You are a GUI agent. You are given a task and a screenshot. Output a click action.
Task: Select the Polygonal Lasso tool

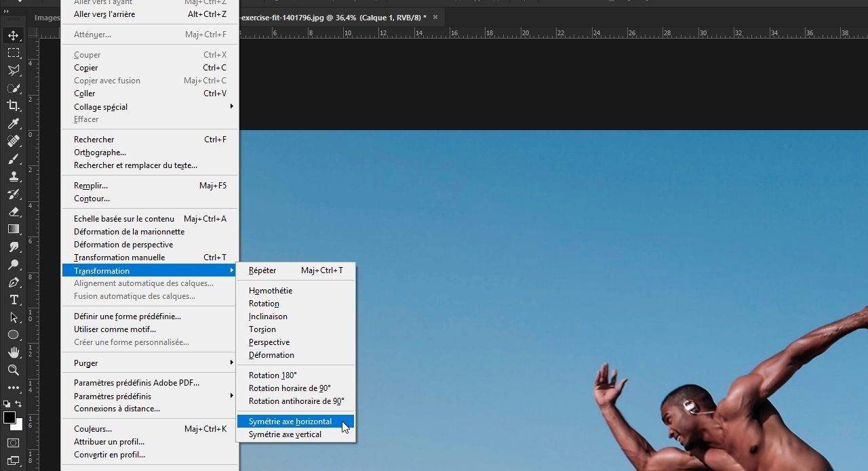(14, 70)
